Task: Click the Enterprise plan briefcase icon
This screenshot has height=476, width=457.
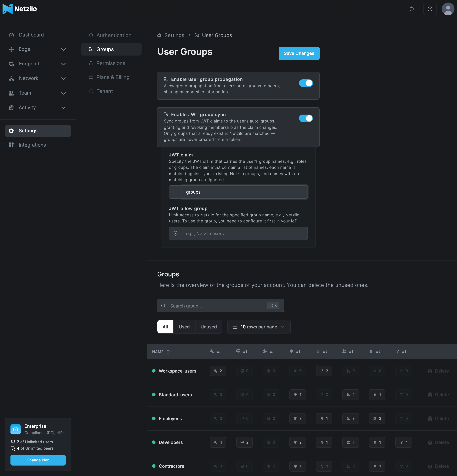Action: [16, 429]
